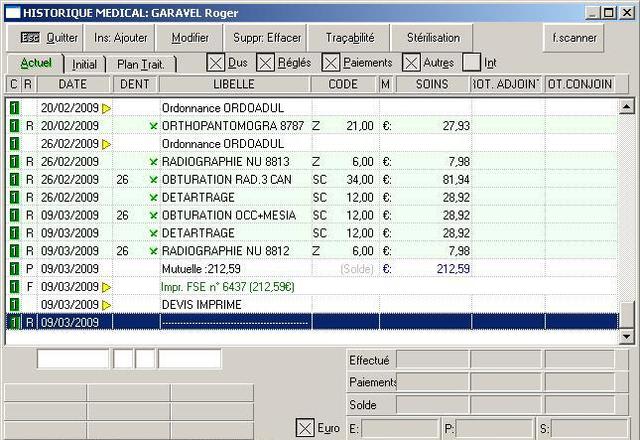
Task: Click green X mark beside RADIOGRAPHIE NU 8813
Action: click(153, 161)
